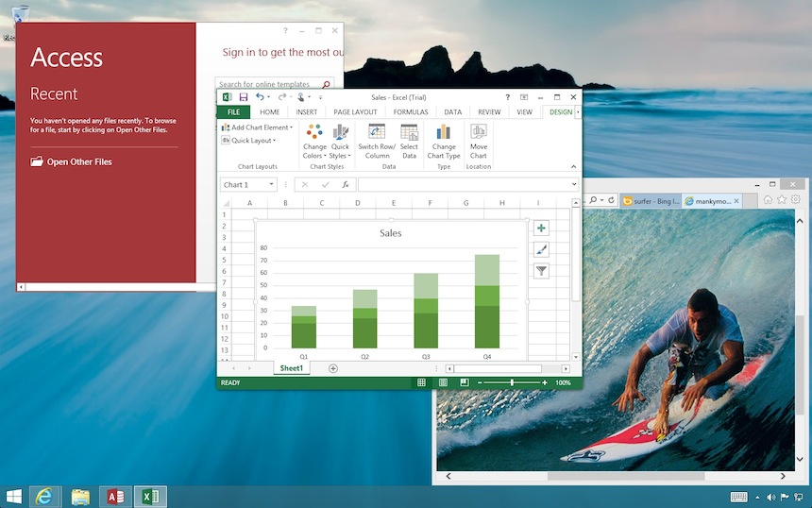Switch to the surfer - Bing browser tab
Image resolution: width=812 pixels, height=508 pixels.
[651, 201]
